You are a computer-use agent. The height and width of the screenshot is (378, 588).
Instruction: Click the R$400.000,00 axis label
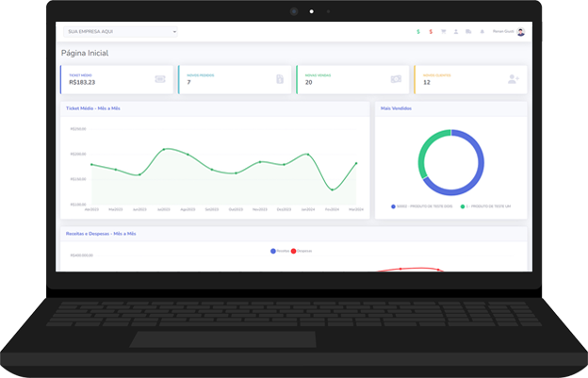pyautogui.click(x=81, y=255)
